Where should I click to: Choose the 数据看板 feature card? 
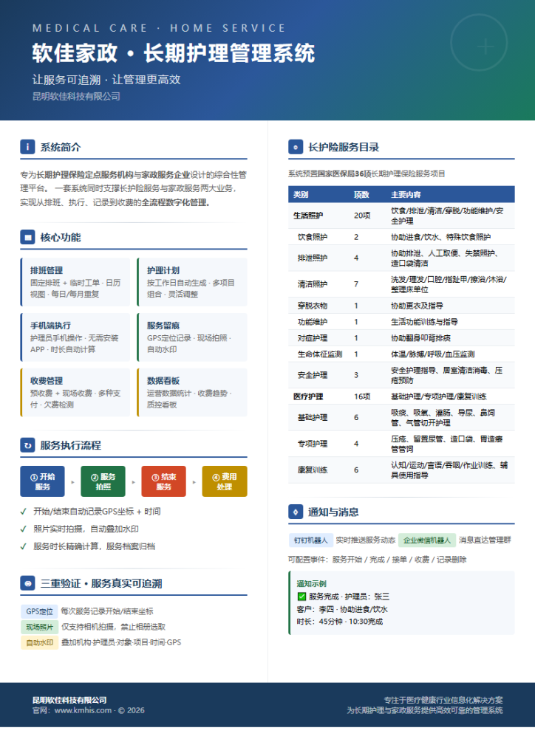point(192,393)
